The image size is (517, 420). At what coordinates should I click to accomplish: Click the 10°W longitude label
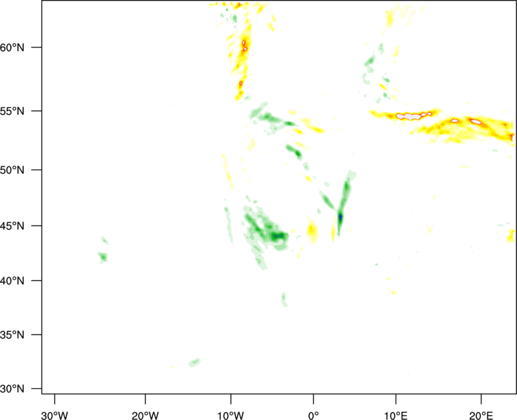pos(231,415)
